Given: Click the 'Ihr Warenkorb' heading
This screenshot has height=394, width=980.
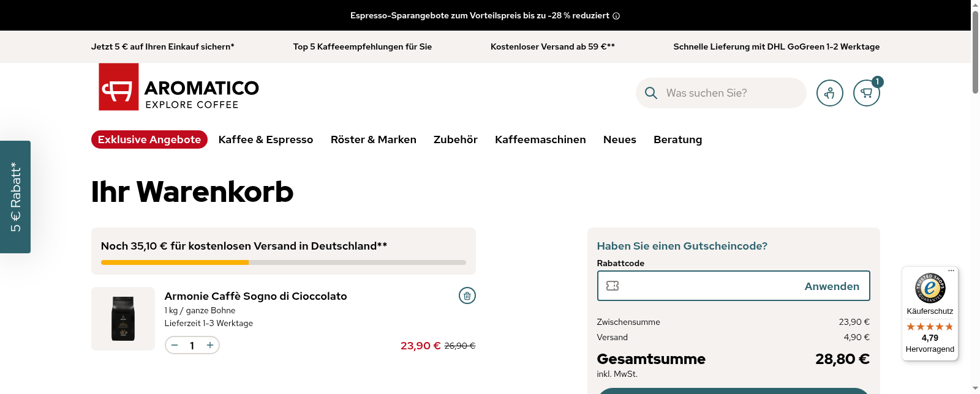Looking at the screenshot, I should 192,191.
